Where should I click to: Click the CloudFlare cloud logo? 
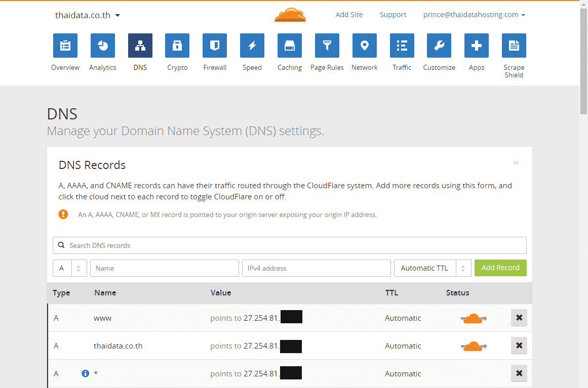[x=290, y=15]
